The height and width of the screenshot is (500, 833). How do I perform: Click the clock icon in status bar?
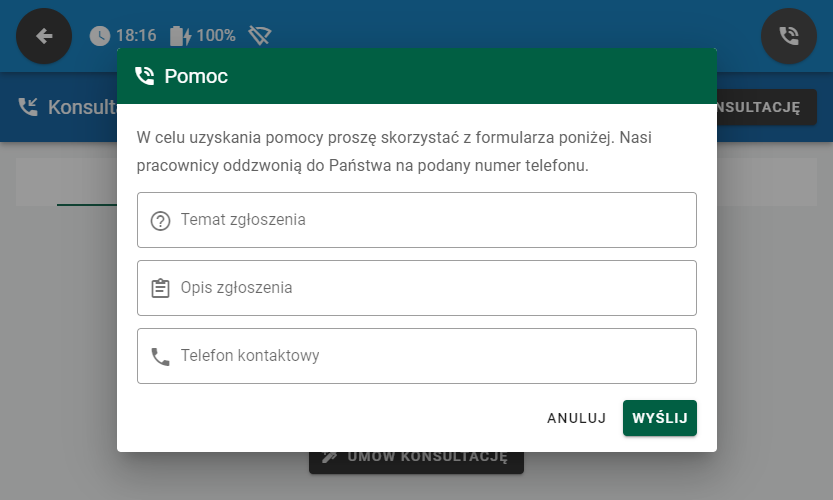(x=100, y=36)
